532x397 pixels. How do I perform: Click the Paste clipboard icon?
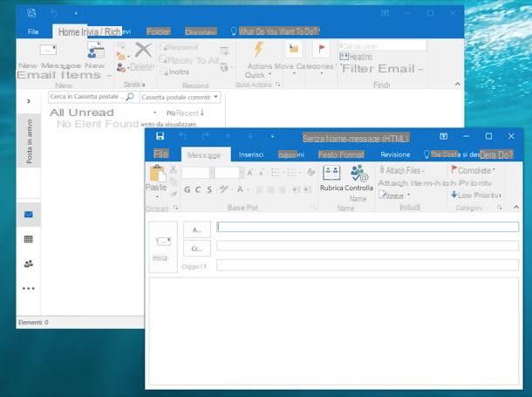(158, 174)
